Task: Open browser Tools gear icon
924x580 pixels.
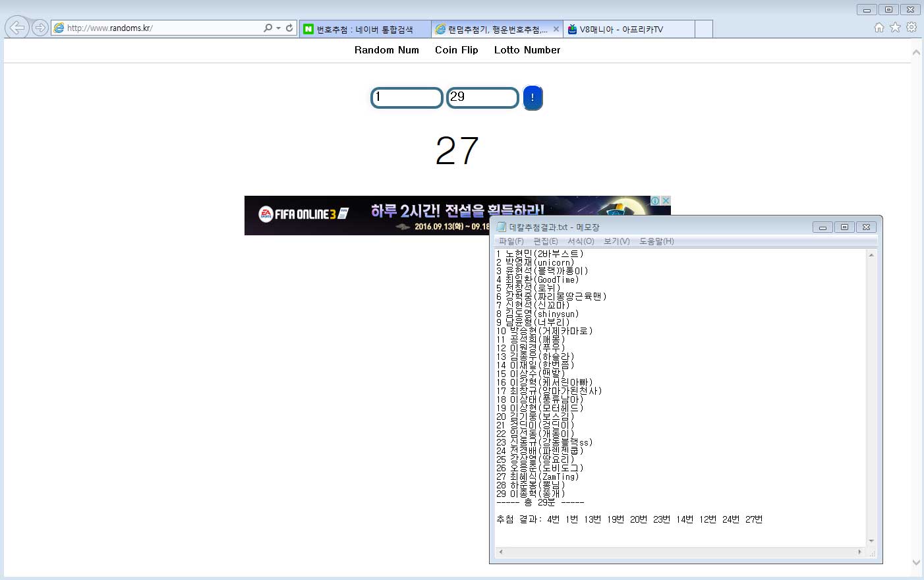Action: (911, 27)
